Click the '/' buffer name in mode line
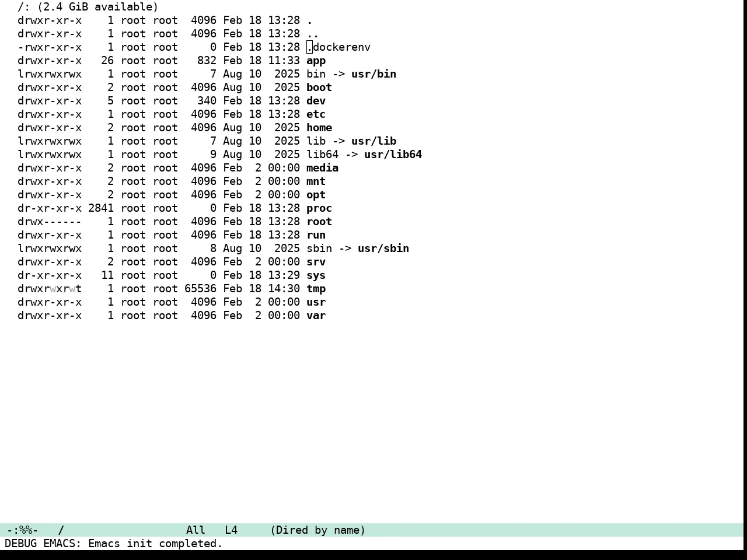 tap(61, 530)
